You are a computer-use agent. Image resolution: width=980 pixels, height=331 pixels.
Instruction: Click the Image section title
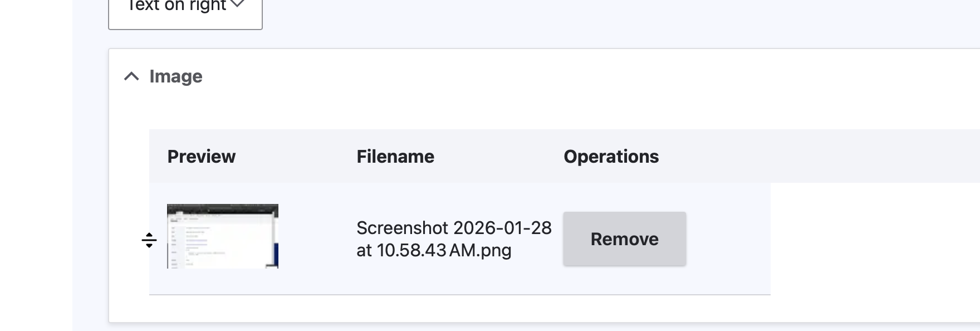tap(175, 76)
